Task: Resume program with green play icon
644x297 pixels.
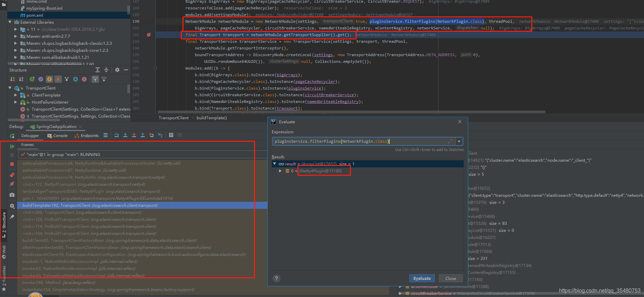Action: click(x=12, y=146)
